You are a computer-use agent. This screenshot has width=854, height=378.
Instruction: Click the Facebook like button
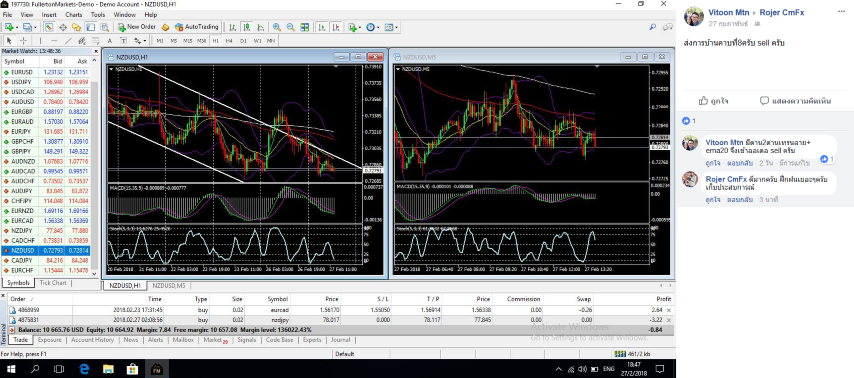pyautogui.click(x=713, y=101)
